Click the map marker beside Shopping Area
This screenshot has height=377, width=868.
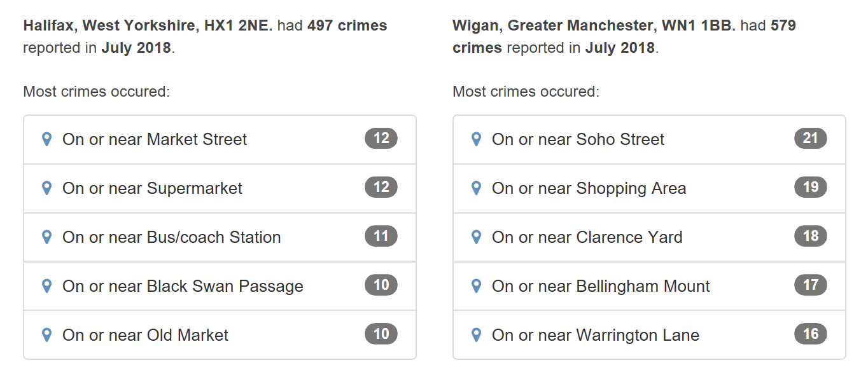[x=476, y=188]
